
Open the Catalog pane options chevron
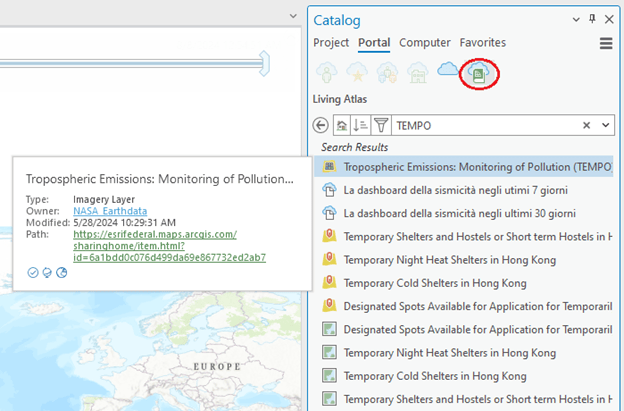click(x=574, y=20)
